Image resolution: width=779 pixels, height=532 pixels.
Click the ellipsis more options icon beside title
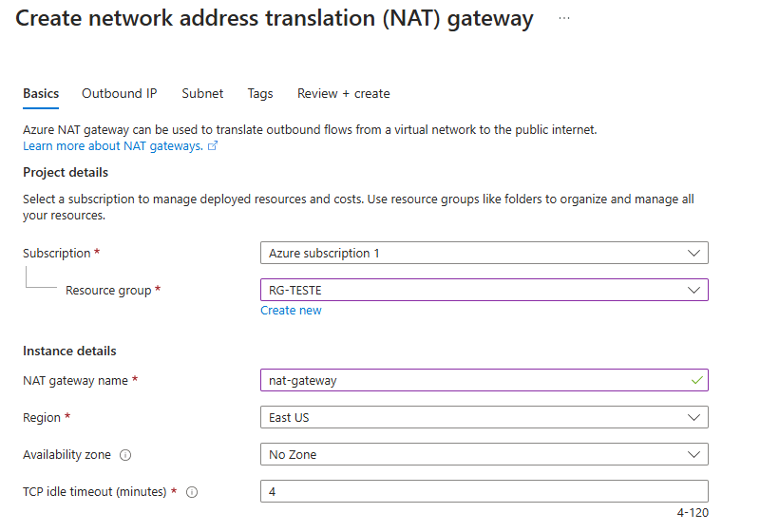[563, 18]
